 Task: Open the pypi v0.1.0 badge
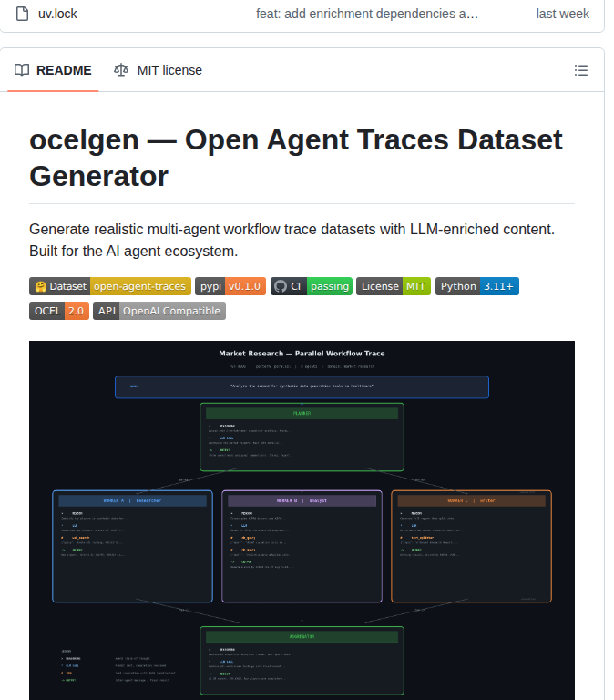click(x=230, y=286)
